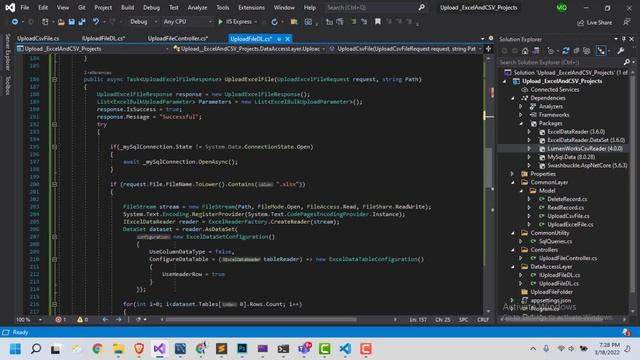Open Google Chrome from taskbar

point(98,349)
